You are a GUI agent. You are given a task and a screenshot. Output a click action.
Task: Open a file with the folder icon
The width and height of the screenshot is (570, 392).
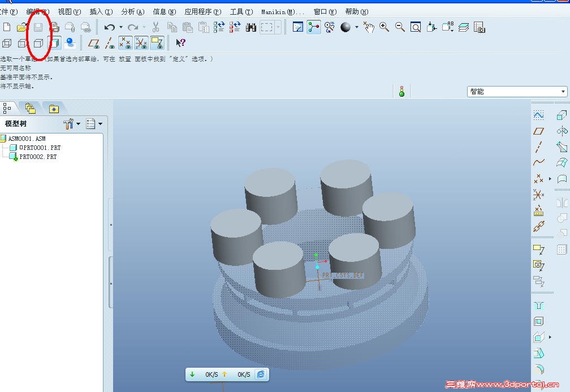pos(22,27)
